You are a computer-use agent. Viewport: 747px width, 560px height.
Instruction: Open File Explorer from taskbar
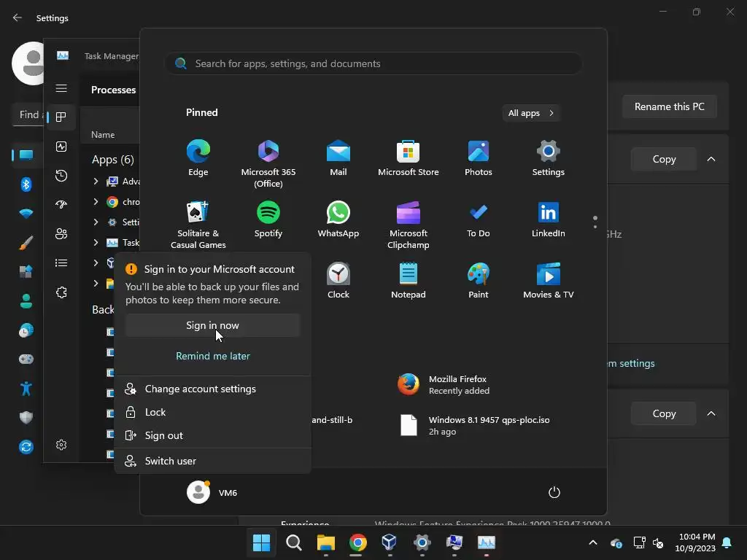pos(326,542)
